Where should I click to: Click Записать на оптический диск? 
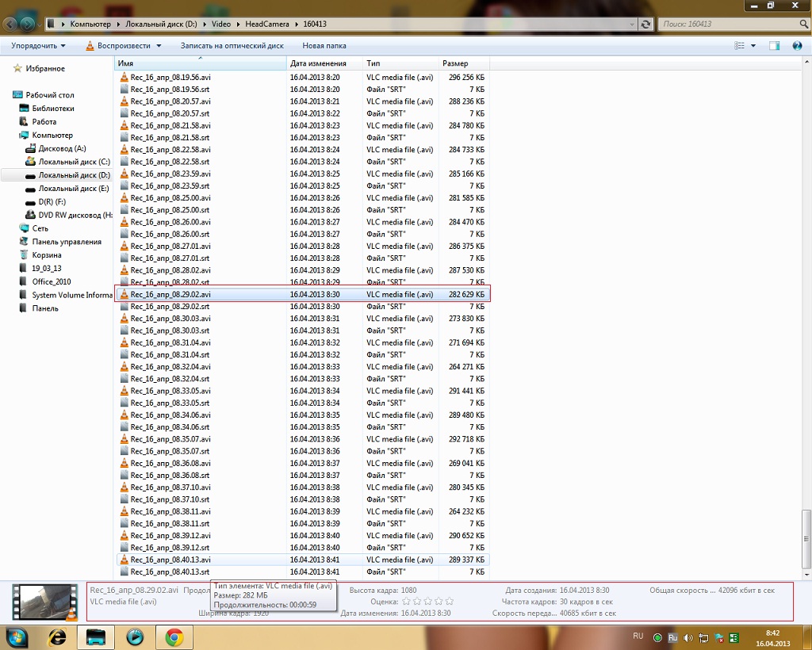(x=232, y=46)
